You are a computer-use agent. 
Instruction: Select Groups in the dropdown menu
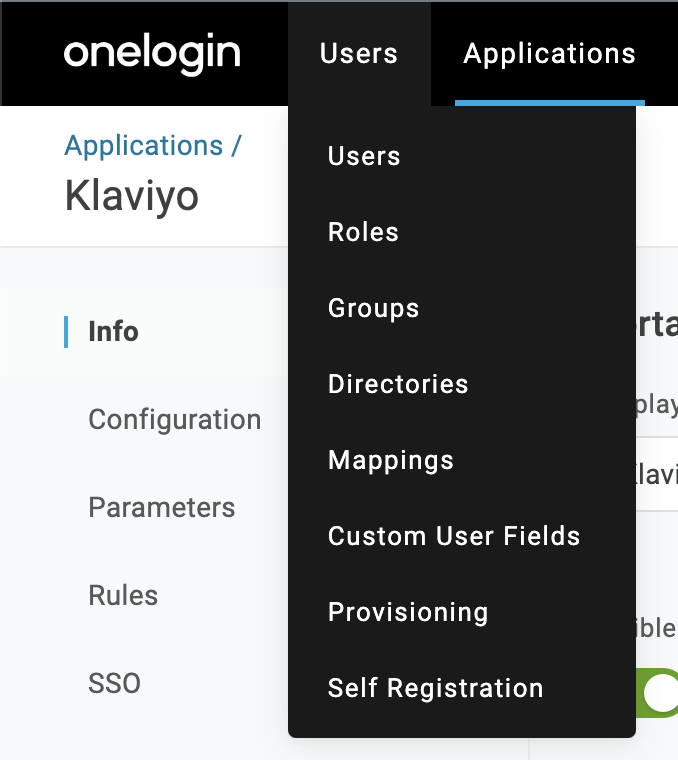[373, 308]
